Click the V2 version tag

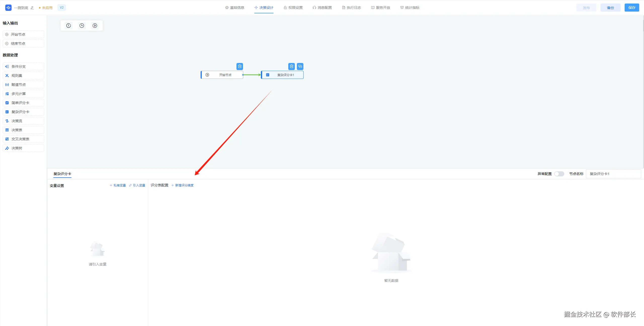coord(62,8)
